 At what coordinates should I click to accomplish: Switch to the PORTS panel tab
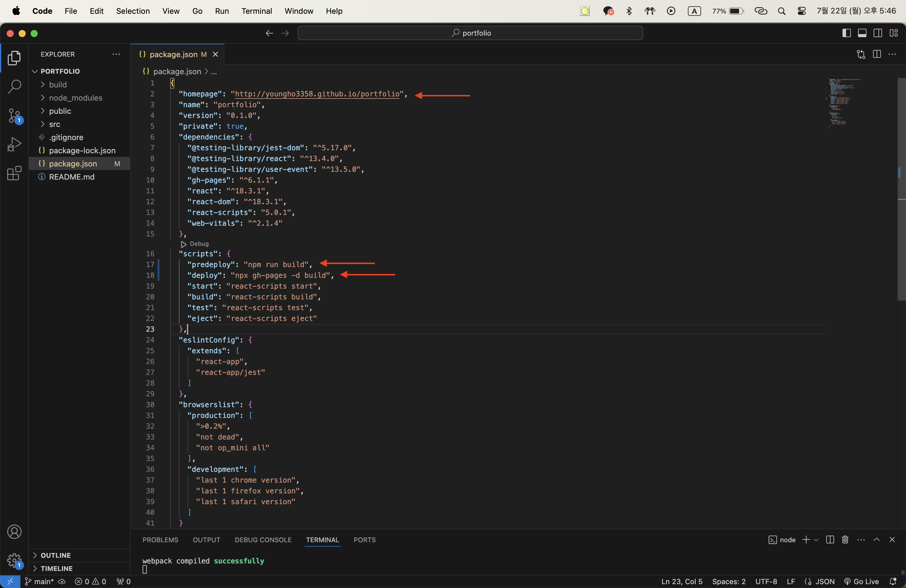click(x=365, y=540)
